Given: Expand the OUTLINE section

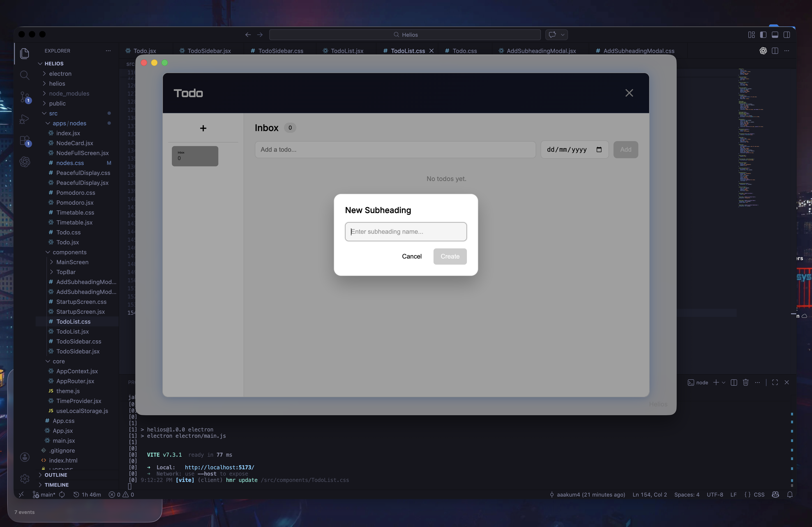Looking at the screenshot, I should point(56,475).
